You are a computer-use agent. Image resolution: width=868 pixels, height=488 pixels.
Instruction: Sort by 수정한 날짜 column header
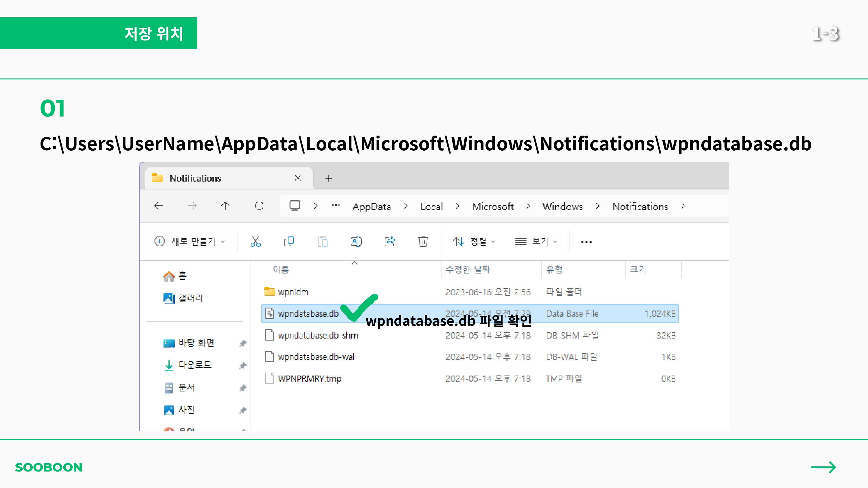click(x=468, y=269)
